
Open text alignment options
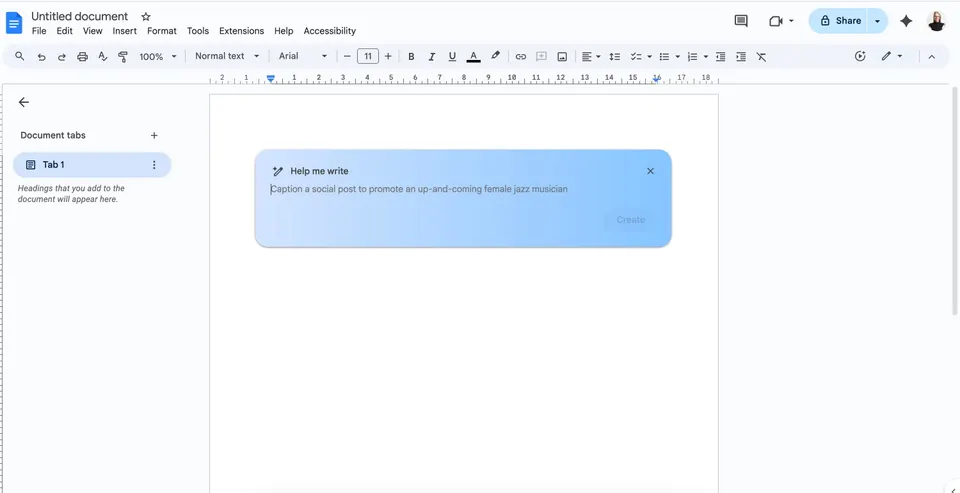[x=591, y=56]
